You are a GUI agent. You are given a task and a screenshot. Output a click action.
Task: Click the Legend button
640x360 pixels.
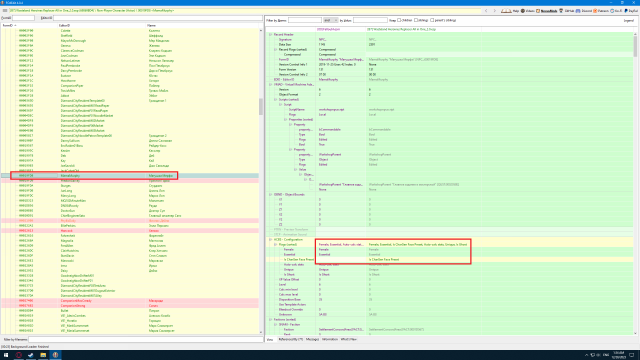[629, 20]
